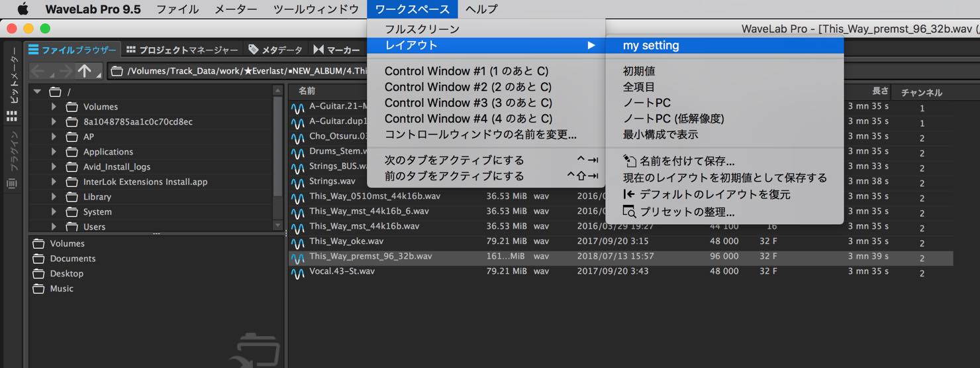Click 次のタブをアクティブにする
This screenshot has width=980, height=368.
coord(486,160)
